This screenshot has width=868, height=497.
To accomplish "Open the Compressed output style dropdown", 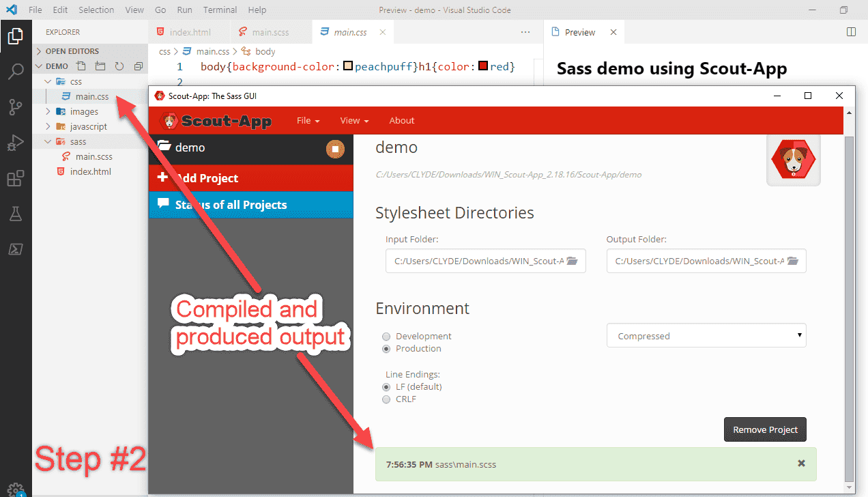I will 706,336.
